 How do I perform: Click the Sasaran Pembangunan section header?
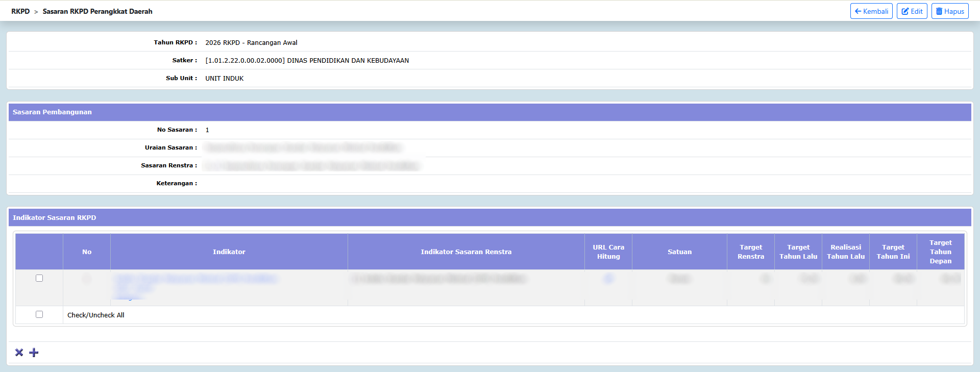pyautogui.click(x=52, y=112)
